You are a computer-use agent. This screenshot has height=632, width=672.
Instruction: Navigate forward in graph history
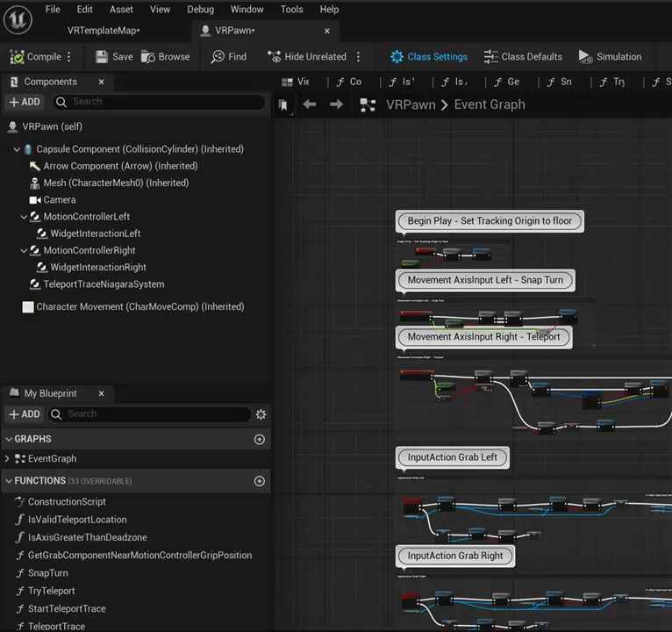point(336,104)
